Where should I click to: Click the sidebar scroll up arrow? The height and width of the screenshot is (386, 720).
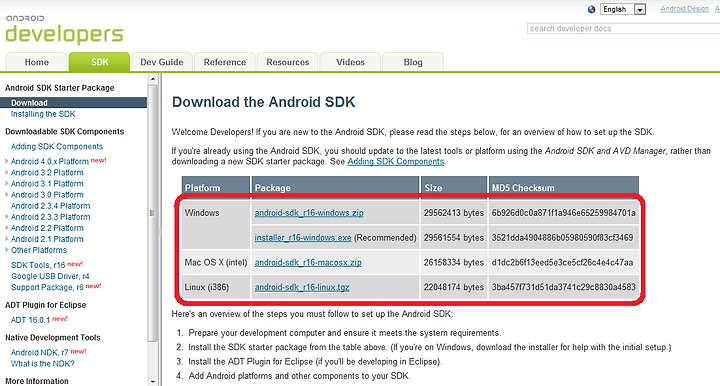pos(153,79)
